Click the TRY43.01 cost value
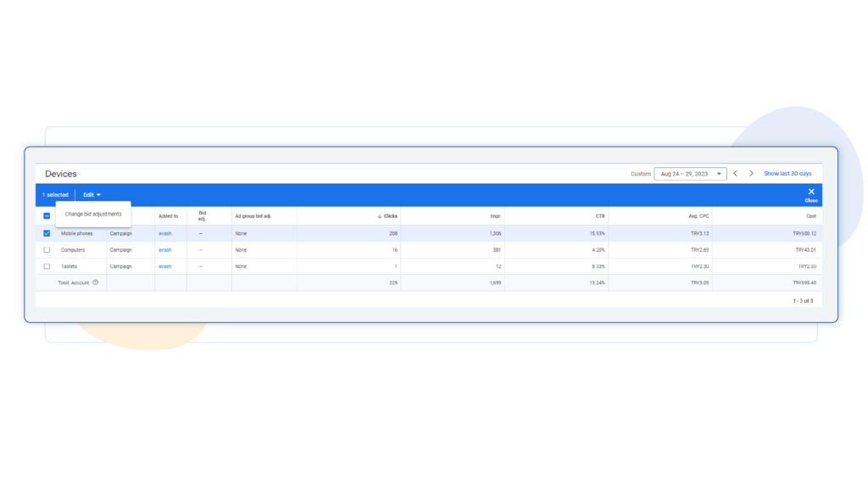Screen dimensions: 868x491 [x=806, y=250]
